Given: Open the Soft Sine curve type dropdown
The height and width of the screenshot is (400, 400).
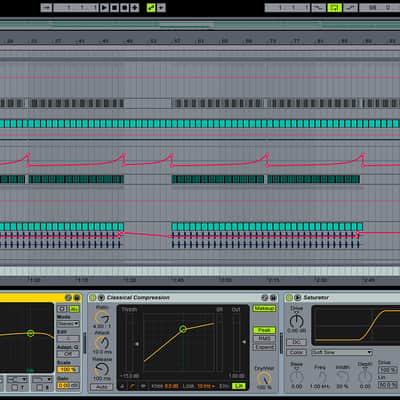Looking at the screenshot, I should 342,352.
